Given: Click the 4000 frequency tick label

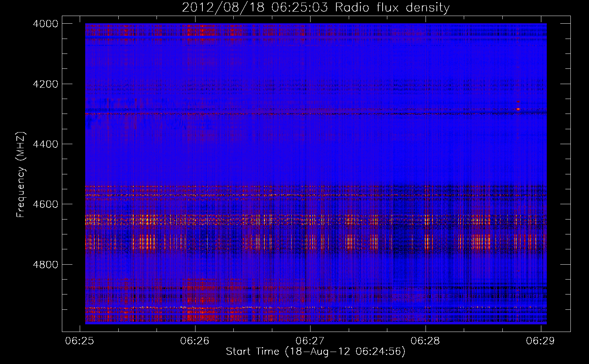Looking at the screenshot, I should point(45,24).
